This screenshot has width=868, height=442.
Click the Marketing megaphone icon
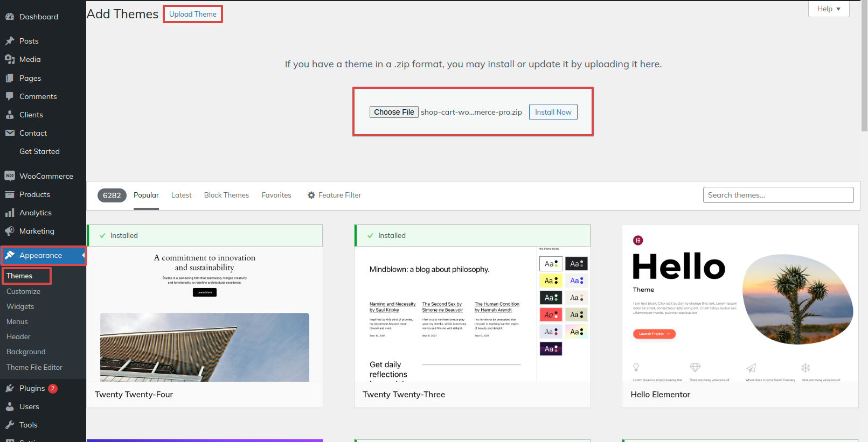pyautogui.click(x=10, y=231)
